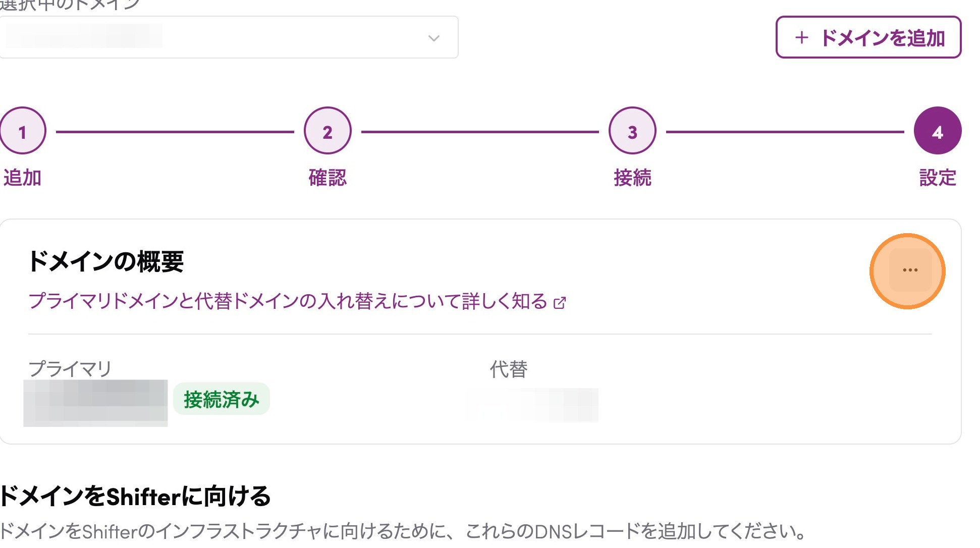Click the 接続済み status badge

click(x=221, y=399)
